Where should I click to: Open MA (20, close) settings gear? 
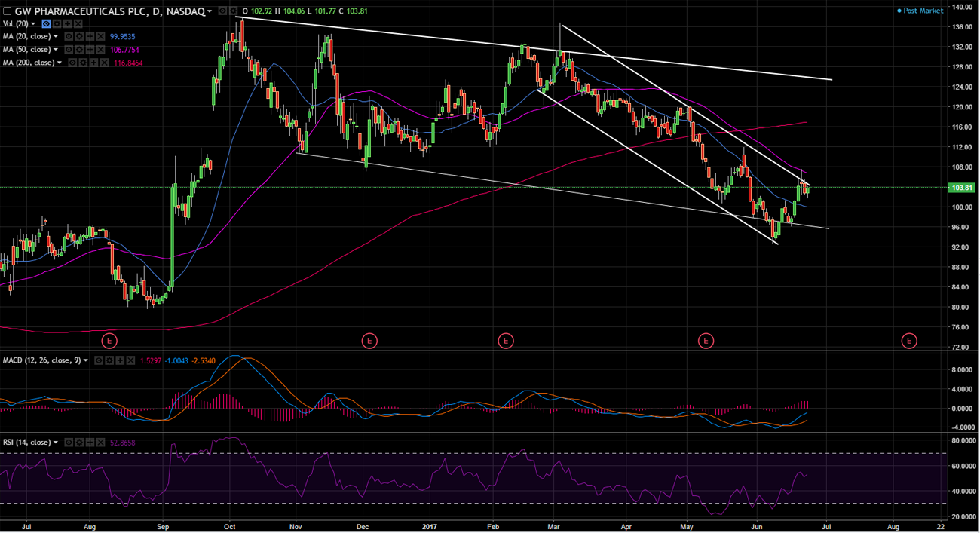coord(79,36)
